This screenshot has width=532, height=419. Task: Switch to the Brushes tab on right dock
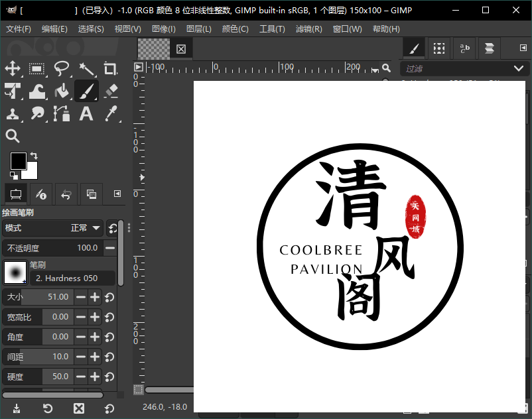click(x=413, y=48)
